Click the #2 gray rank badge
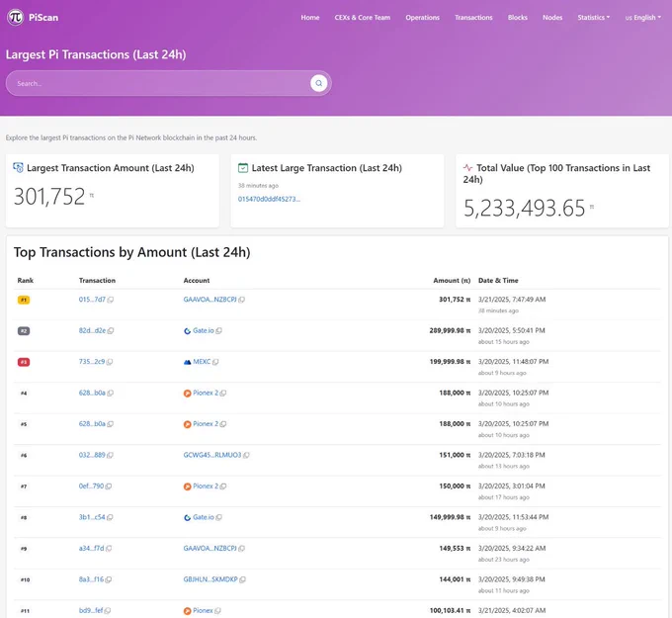This screenshot has width=672, height=618. tap(24, 330)
